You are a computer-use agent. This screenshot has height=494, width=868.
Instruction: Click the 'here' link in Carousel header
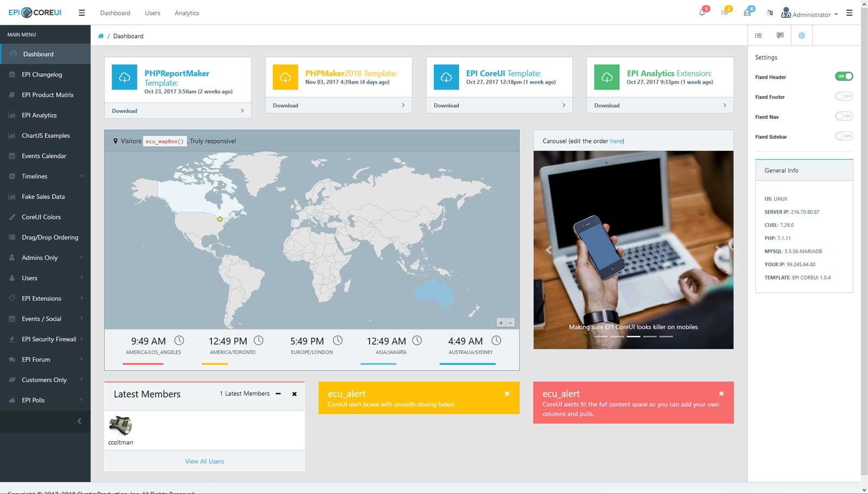616,141
